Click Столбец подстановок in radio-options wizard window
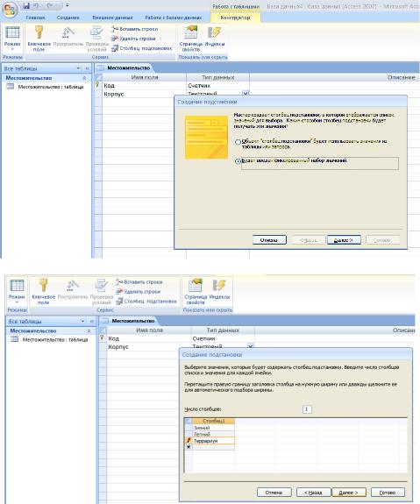This screenshot has width=420, height=504. coord(141,48)
